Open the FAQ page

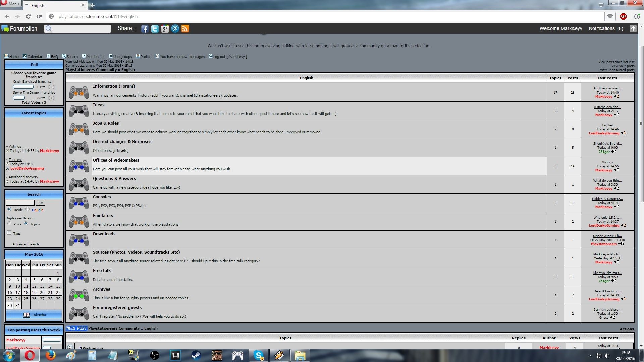tap(52, 56)
